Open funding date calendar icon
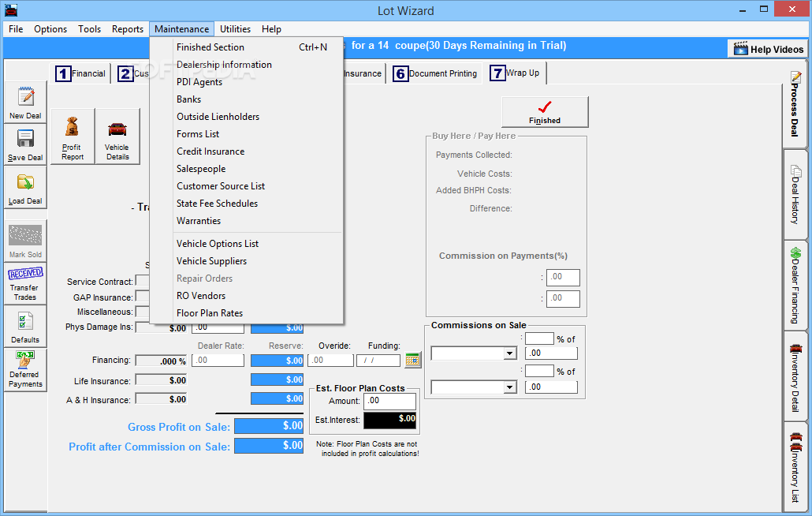Screen dimensions: 812x516 click(x=412, y=360)
